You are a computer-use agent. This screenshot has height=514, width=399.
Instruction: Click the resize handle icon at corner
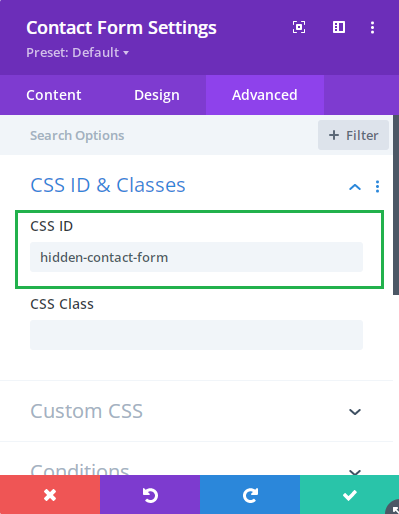(x=394, y=508)
